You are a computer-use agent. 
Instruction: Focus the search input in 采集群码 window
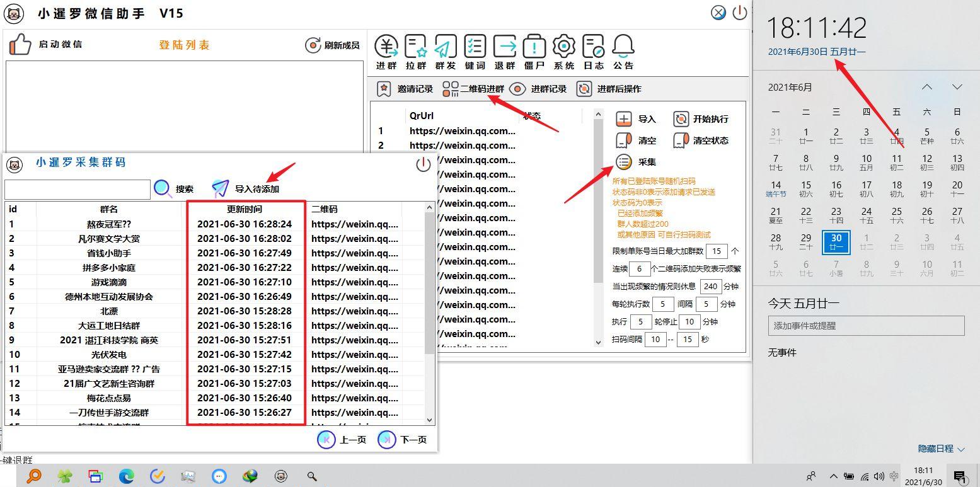pos(78,189)
